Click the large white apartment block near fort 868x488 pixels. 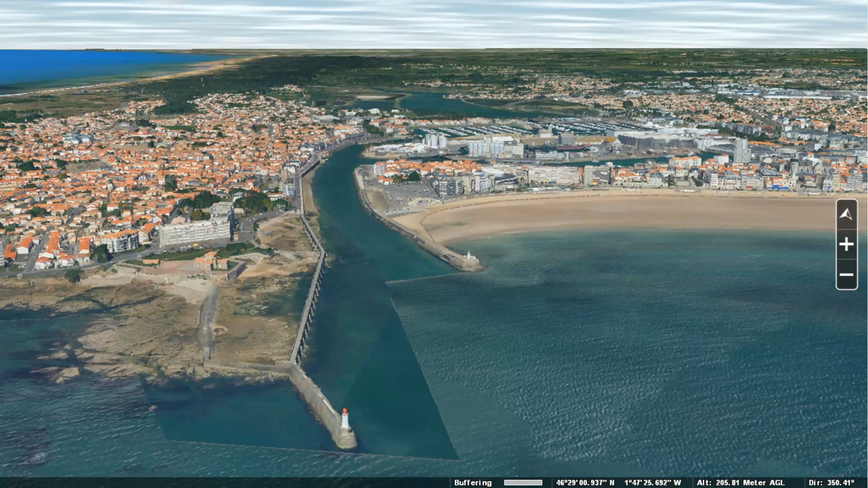click(194, 232)
